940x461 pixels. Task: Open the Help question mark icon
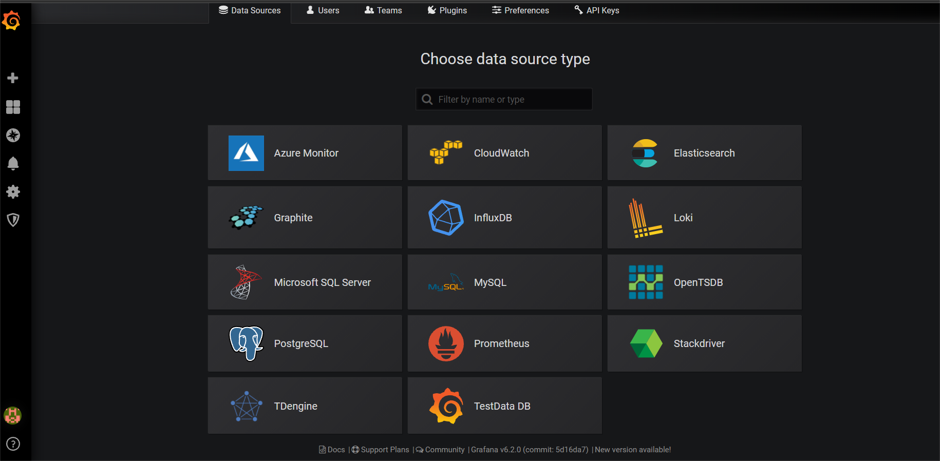point(13,444)
